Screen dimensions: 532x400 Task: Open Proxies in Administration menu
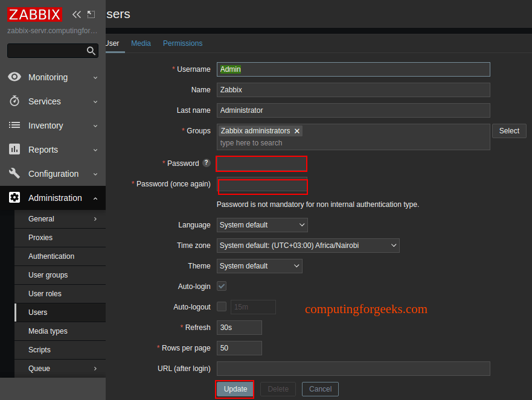60,238
